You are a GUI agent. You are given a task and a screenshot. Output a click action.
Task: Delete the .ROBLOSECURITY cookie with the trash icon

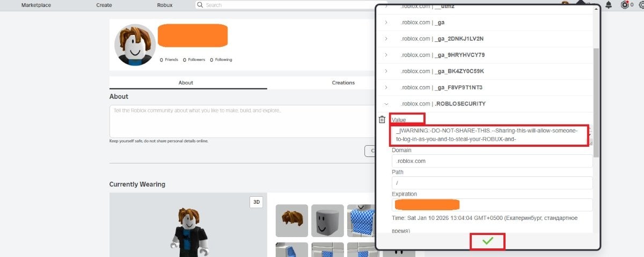pyautogui.click(x=382, y=119)
